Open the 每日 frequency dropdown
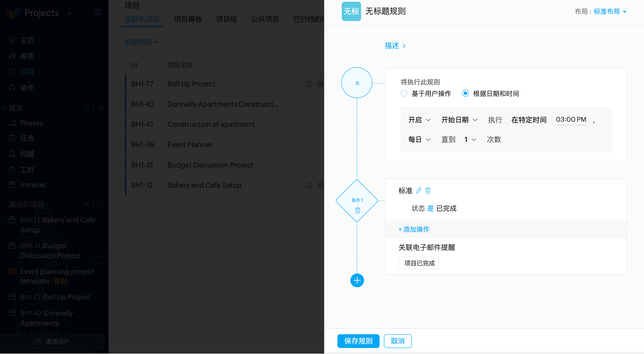 pos(419,139)
